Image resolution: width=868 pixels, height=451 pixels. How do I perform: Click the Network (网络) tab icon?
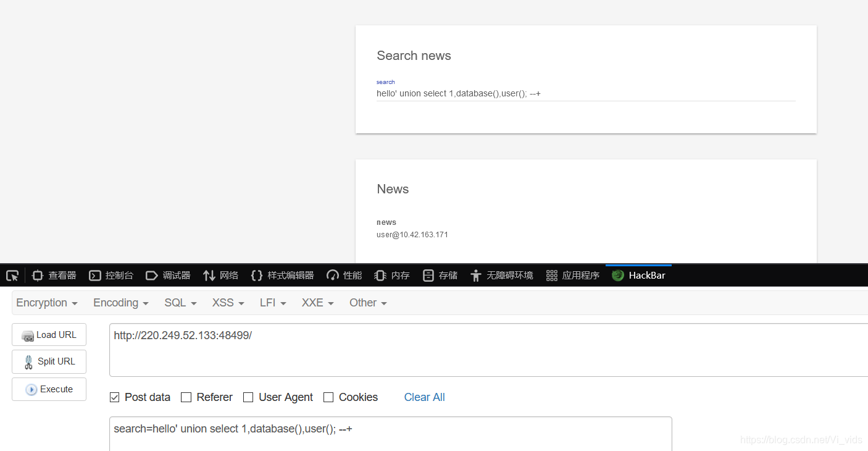[209, 276]
